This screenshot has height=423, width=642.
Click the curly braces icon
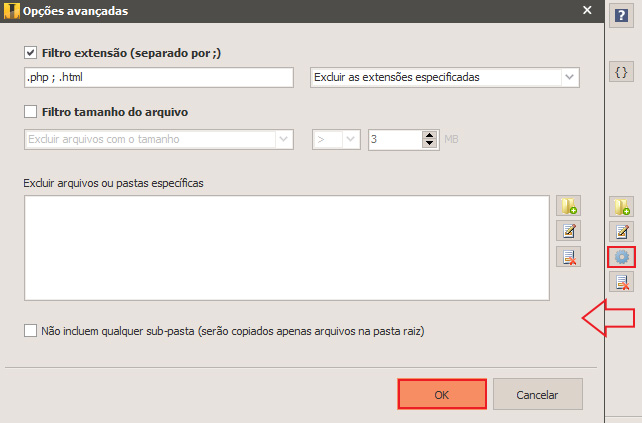pos(621,72)
